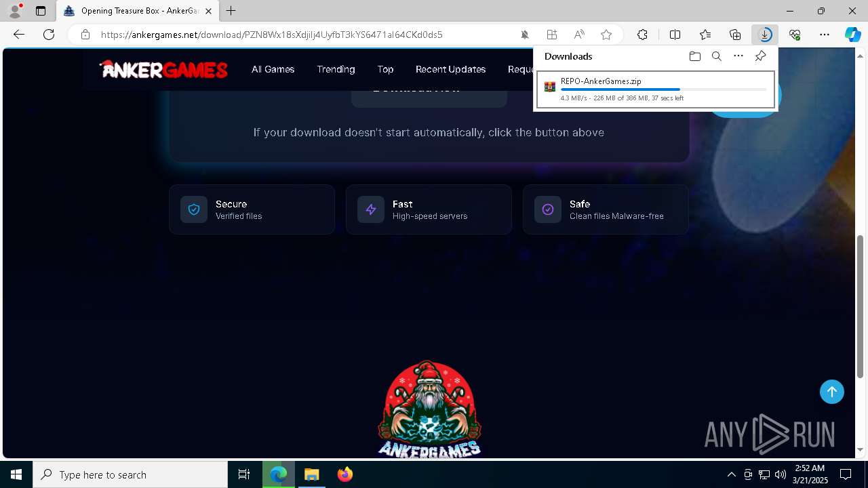
Task: Click the profile avatar icon
Action: click(x=14, y=11)
